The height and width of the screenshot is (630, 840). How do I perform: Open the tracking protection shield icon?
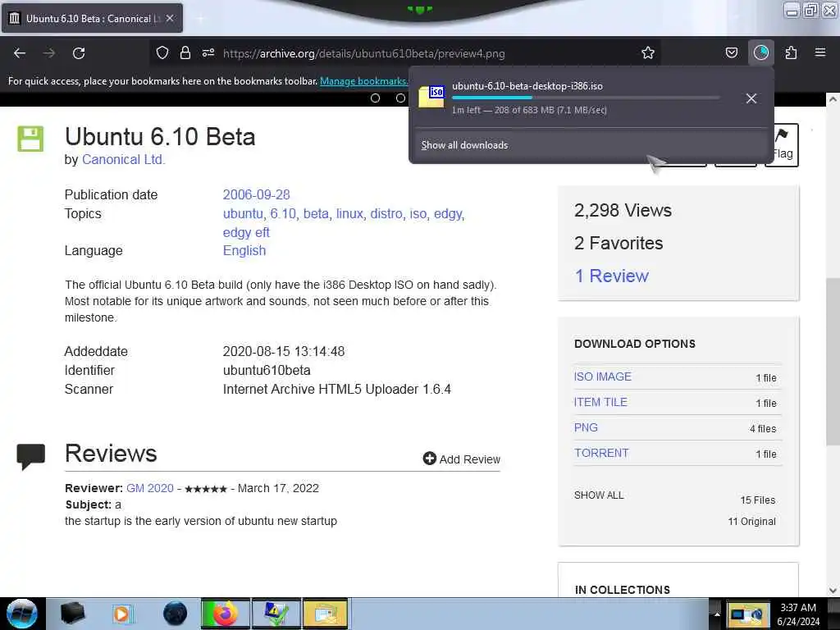pyautogui.click(x=162, y=52)
